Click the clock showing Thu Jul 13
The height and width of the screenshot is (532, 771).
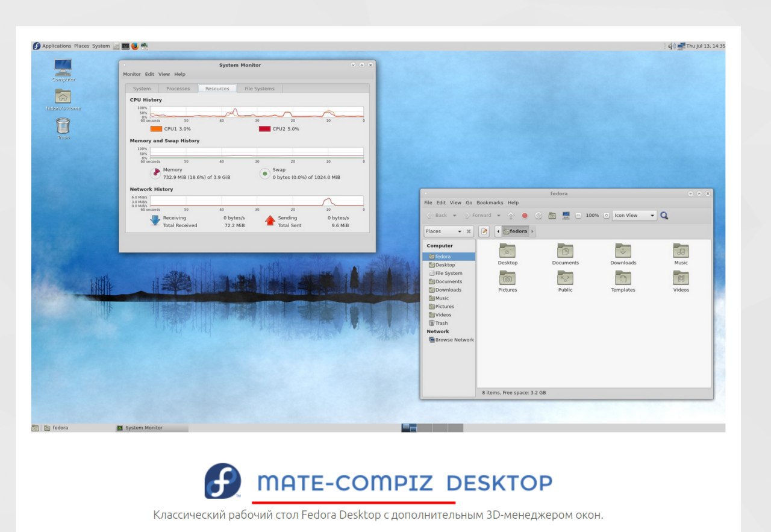click(x=705, y=46)
